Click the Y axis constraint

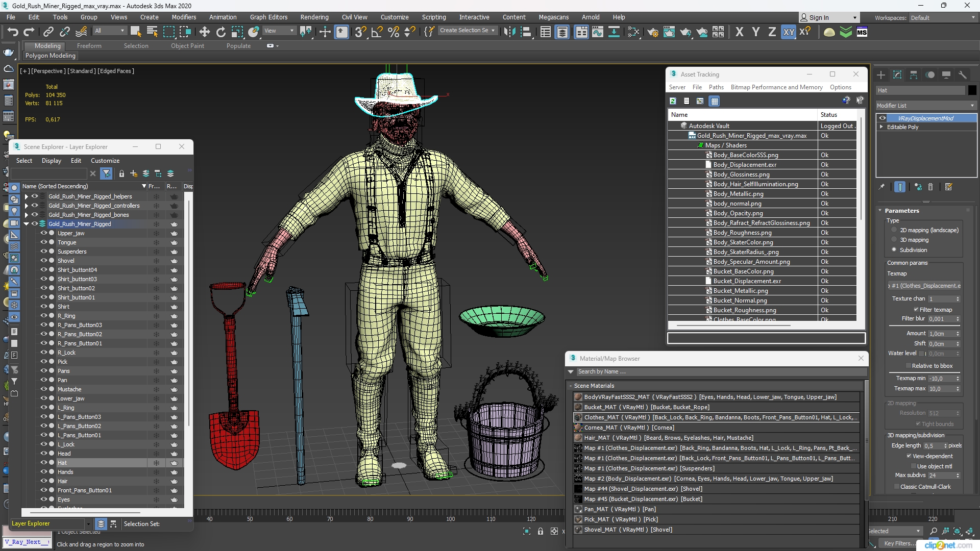tap(755, 32)
